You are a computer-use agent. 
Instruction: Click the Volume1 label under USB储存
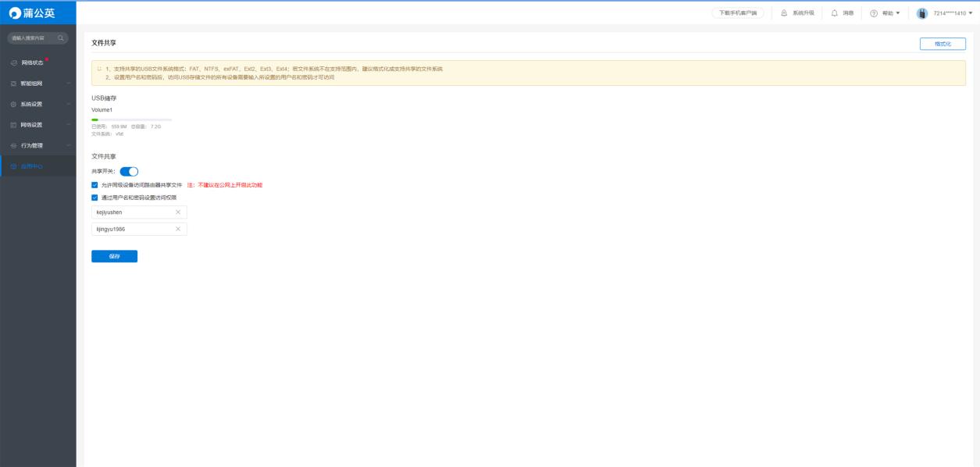[x=102, y=110]
